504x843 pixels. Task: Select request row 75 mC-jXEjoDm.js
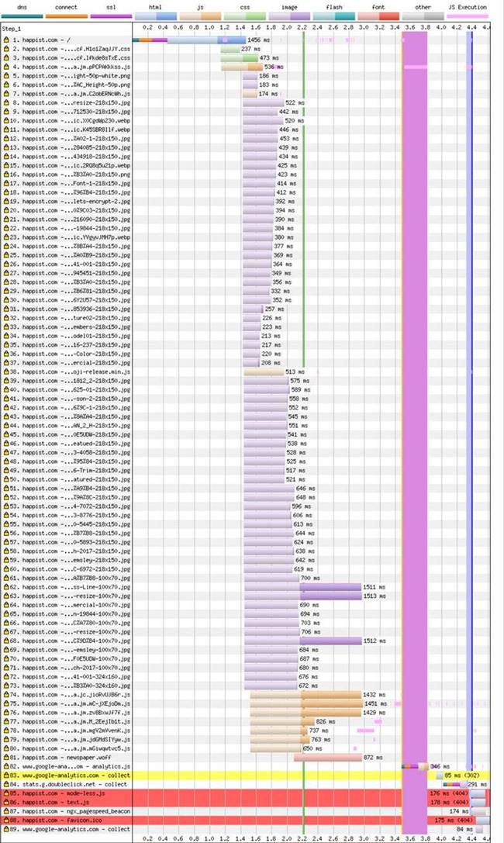(x=67, y=703)
